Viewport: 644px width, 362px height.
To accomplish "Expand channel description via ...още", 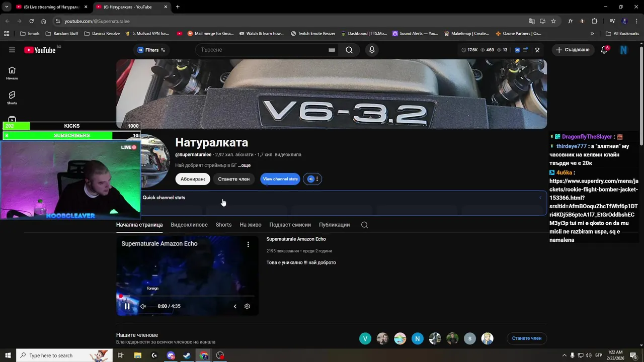I will 245,165.
